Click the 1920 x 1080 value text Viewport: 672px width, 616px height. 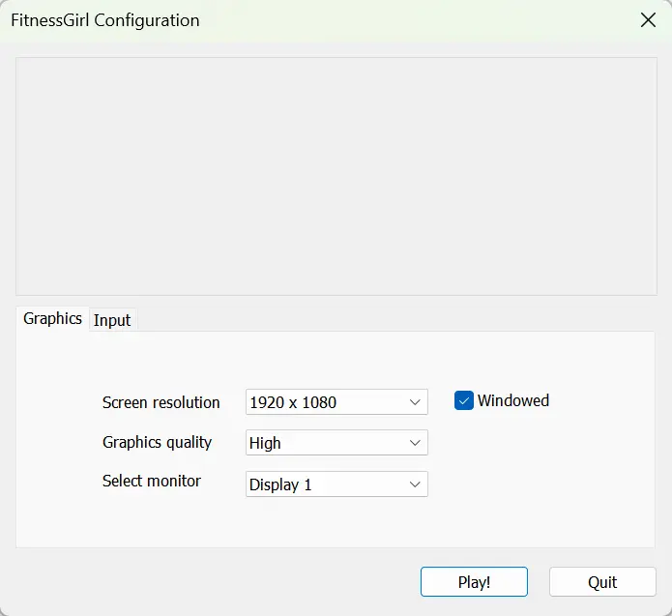[293, 402]
